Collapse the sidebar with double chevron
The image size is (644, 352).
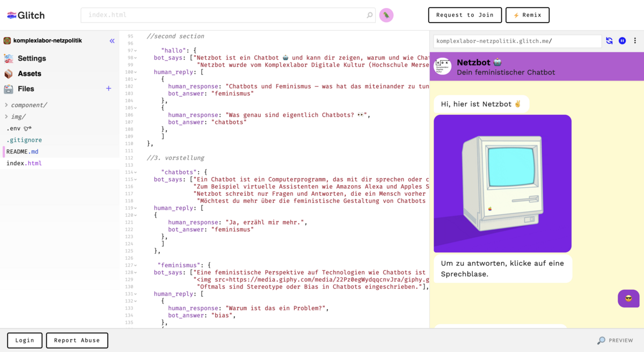(112, 41)
